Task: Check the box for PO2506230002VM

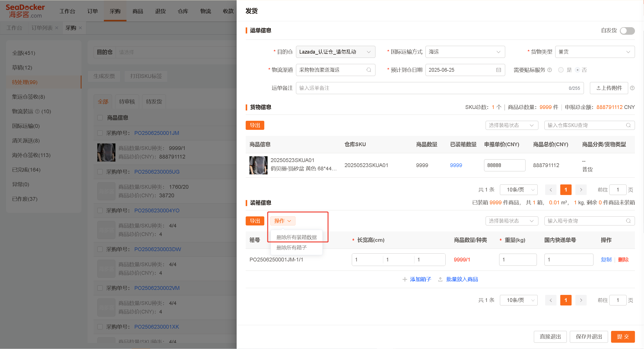Action: pos(100,288)
